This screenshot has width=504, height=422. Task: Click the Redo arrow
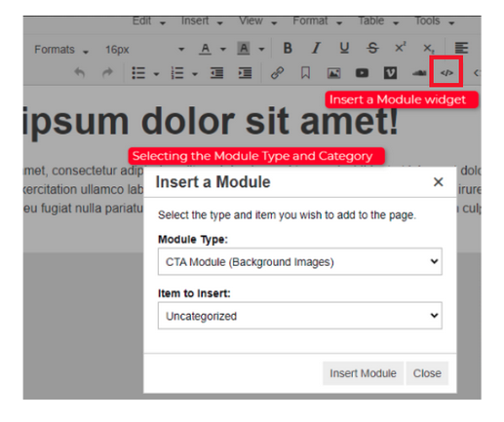coord(107,73)
